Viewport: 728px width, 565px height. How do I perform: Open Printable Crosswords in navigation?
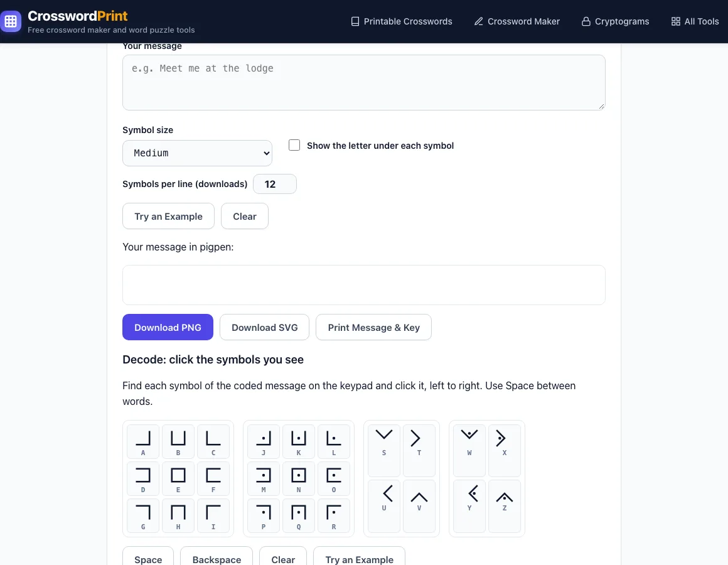click(x=401, y=21)
